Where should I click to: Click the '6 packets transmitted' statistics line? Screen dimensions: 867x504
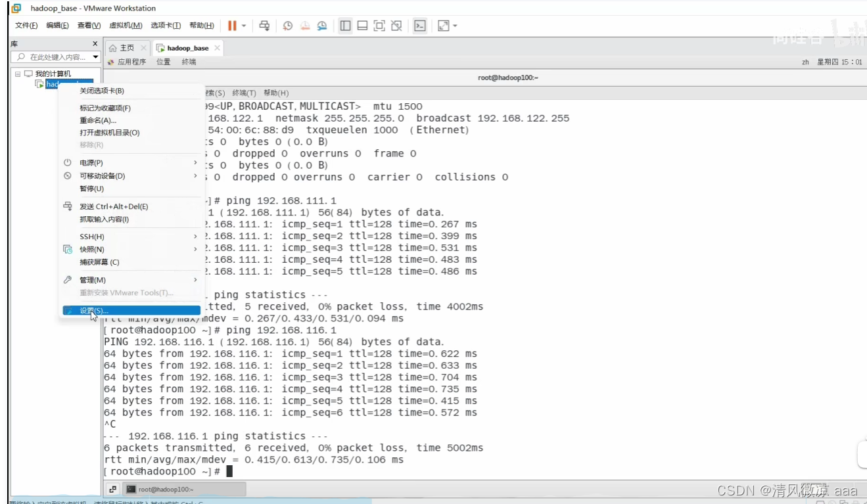[294, 447]
